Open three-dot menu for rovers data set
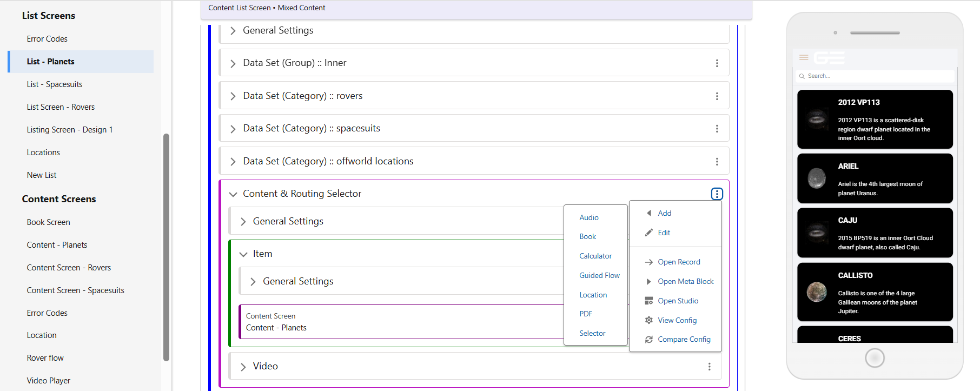This screenshot has height=391, width=980. click(717, 96)
